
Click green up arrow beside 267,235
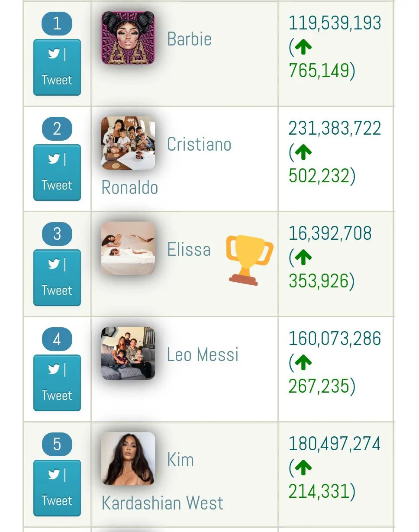tap(303, 362)
